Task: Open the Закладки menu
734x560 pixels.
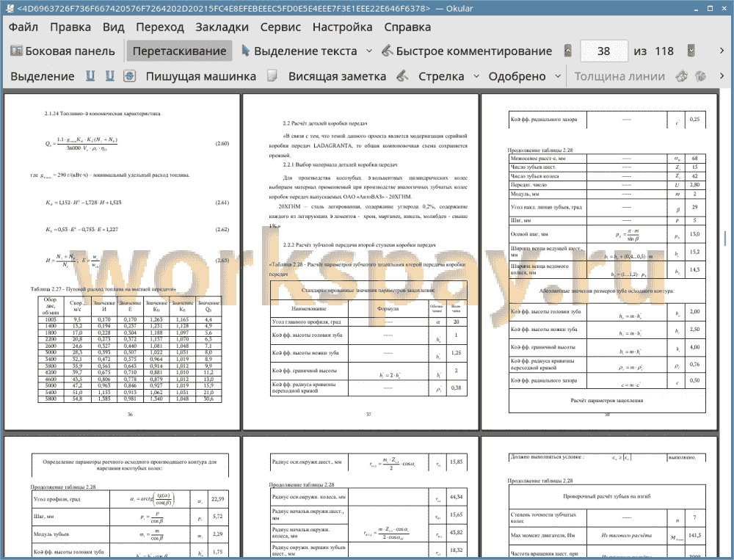Action: point(222,27)
